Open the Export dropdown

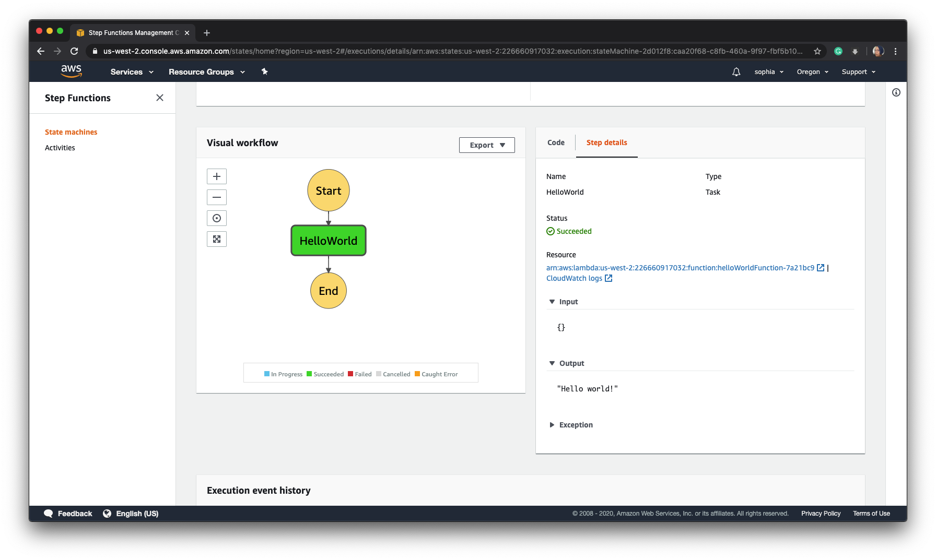[486, 145]
